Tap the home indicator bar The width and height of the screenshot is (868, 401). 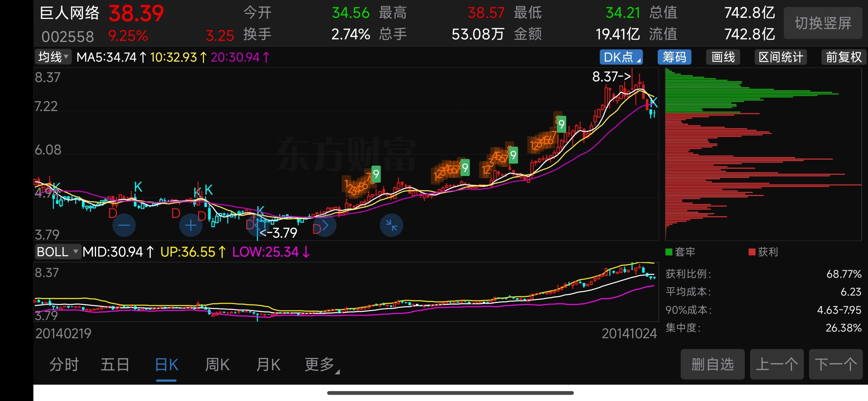click(x=450, y=393)
